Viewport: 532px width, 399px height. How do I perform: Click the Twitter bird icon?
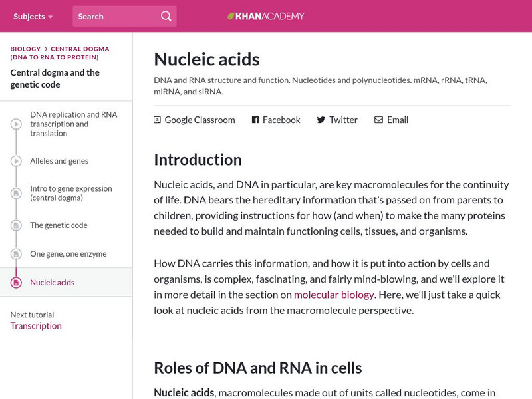pyautogui.click(x=321, y=120)
